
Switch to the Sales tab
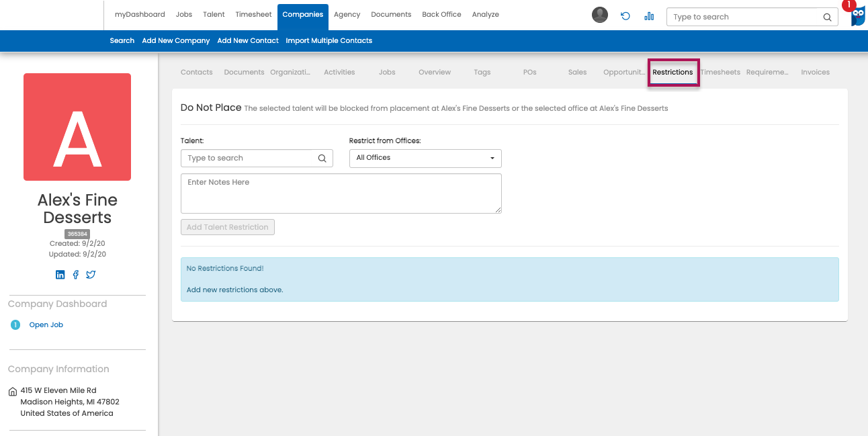[578, 73]
